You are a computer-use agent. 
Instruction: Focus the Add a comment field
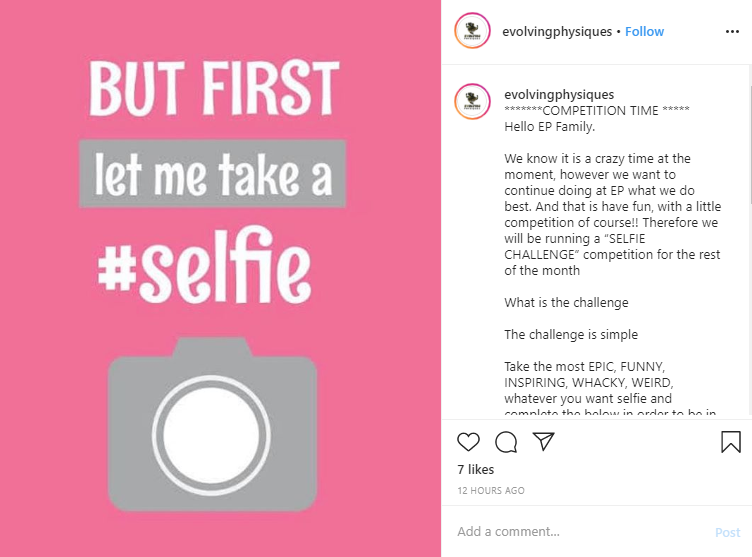click(x=580, y=532)
